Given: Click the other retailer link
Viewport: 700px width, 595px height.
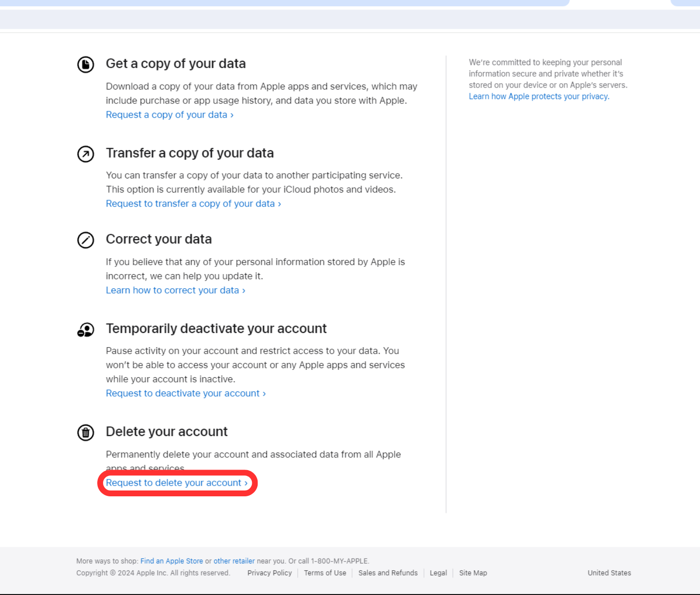Looking at the screenshot, I should tap(234, 561).
